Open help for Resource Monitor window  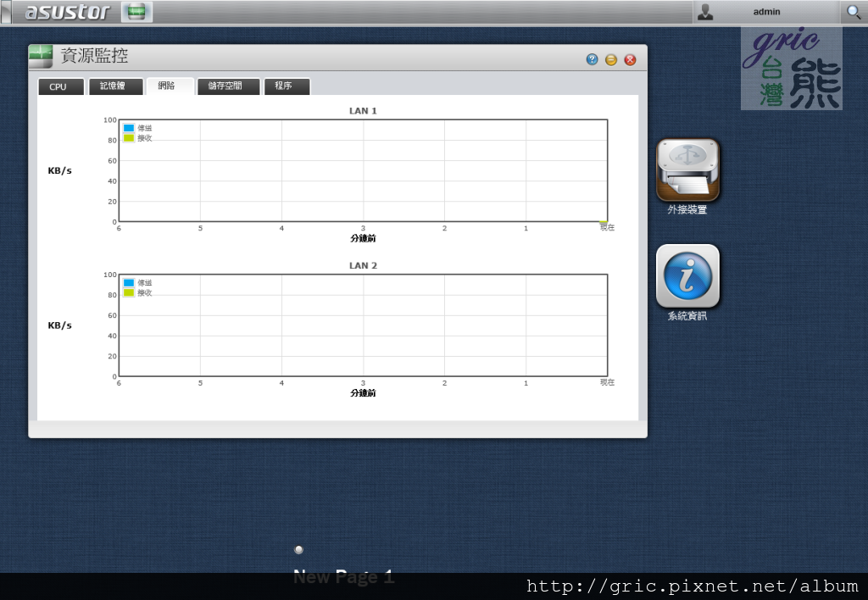click(x=592, y=60)
